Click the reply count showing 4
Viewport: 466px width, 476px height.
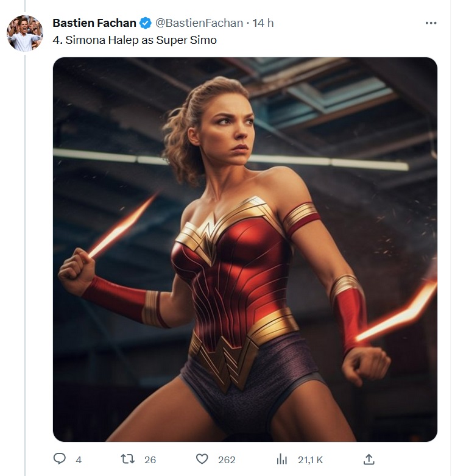click(x=79, y=460)
